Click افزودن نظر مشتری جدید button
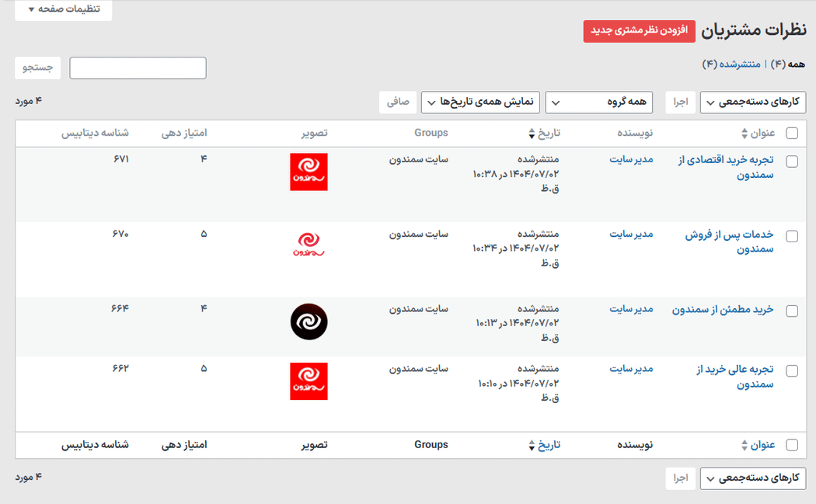 (x=639, y=31)
